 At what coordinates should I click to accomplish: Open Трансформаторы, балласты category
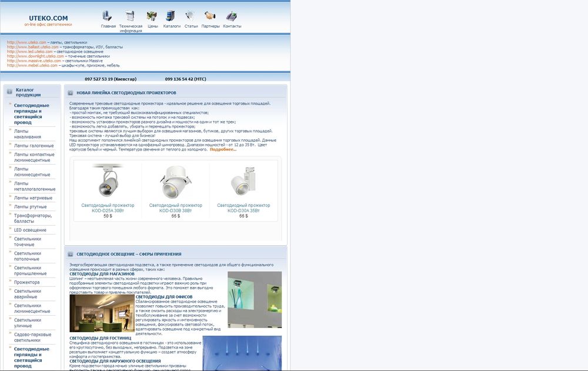coord(32,218)
